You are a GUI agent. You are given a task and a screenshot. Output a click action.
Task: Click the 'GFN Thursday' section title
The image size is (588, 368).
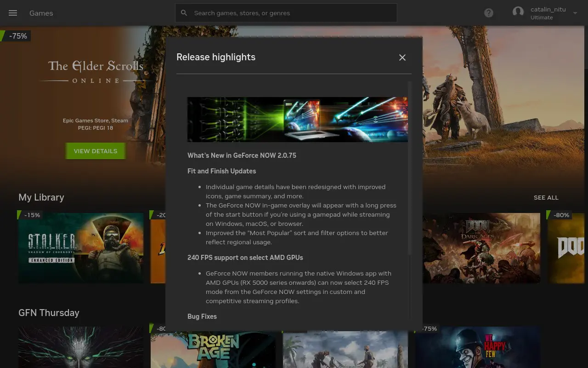[49, 313]
